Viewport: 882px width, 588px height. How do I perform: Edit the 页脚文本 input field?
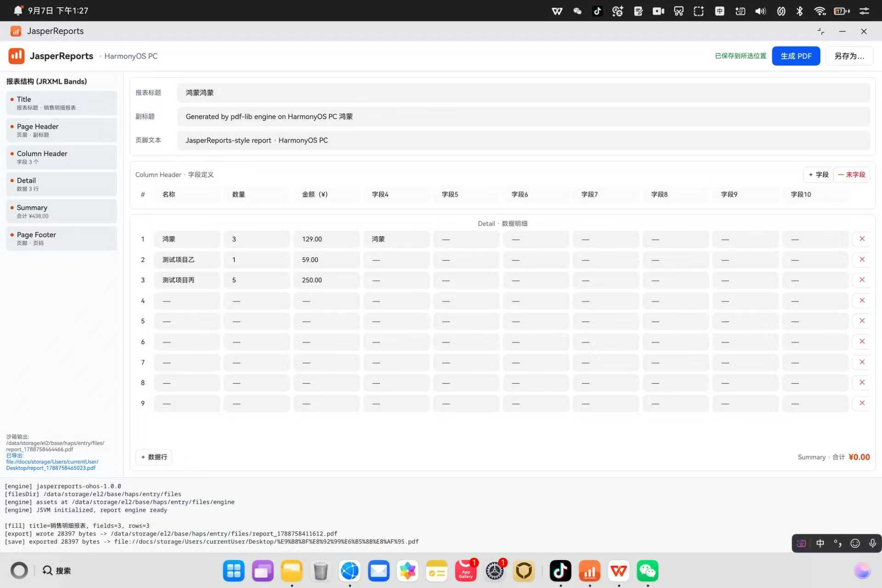pos(524,140)
